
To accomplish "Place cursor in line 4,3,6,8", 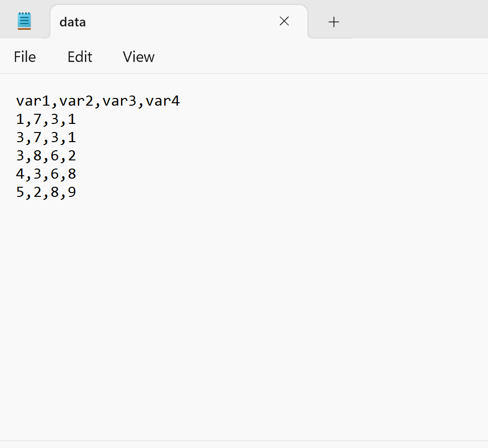I will (46, 174).
